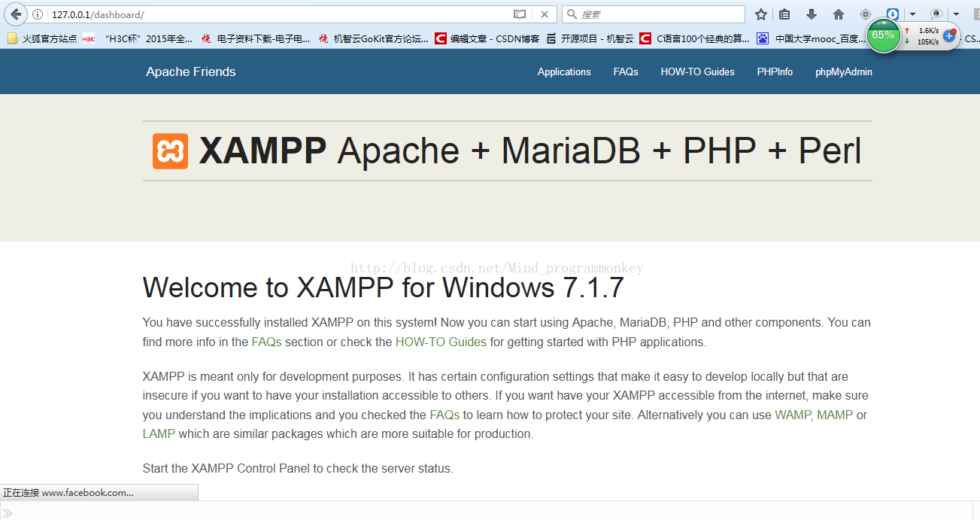
Task: Open the phpMyAdmin nav item
Action: tap(844, 71)
